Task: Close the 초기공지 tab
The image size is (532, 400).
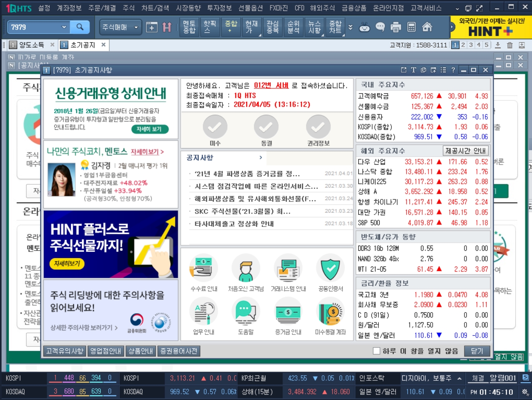Action: coord(103,45)
